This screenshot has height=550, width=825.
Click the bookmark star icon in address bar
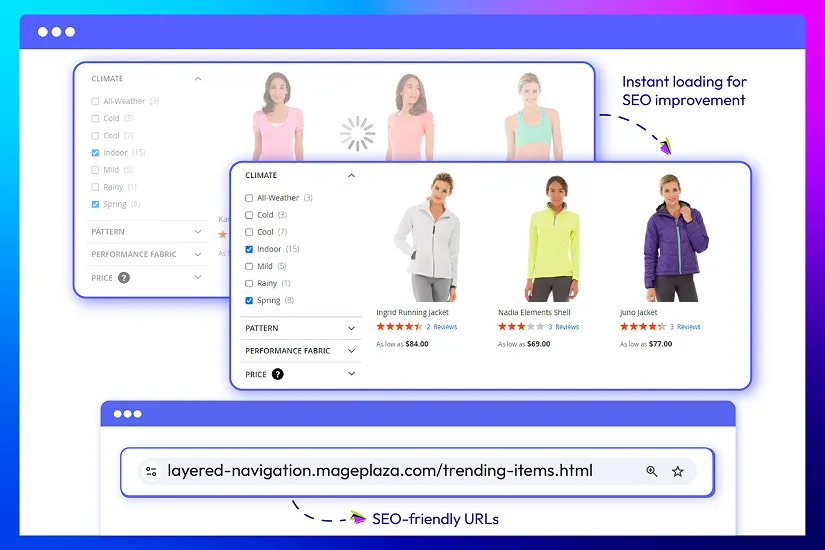click(677, 471)
